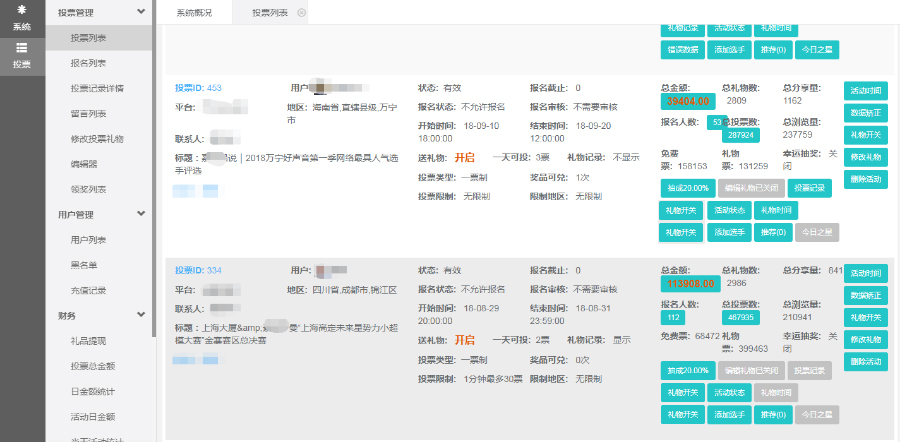The width and height of the screenshot is (900, 442).
Task: Click 添加选手 button for vote 334
Action: pos(729,414)
